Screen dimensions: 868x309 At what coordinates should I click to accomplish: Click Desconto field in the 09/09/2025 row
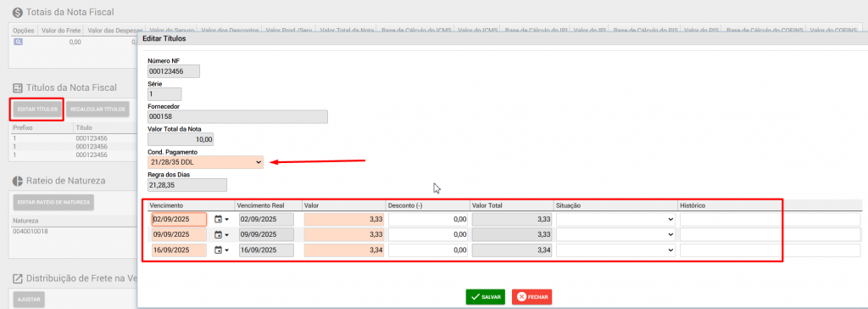click(428, 234)
